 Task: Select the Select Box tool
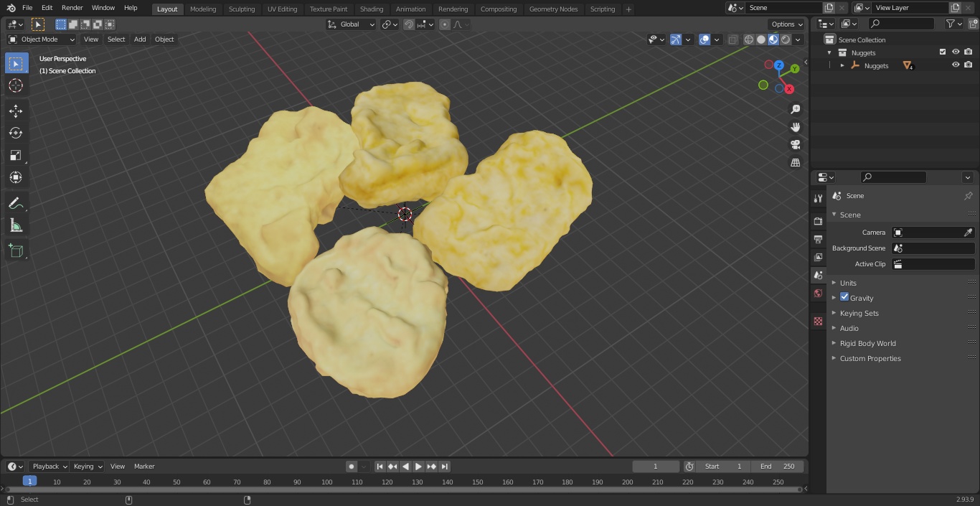[x=16, y=63]
